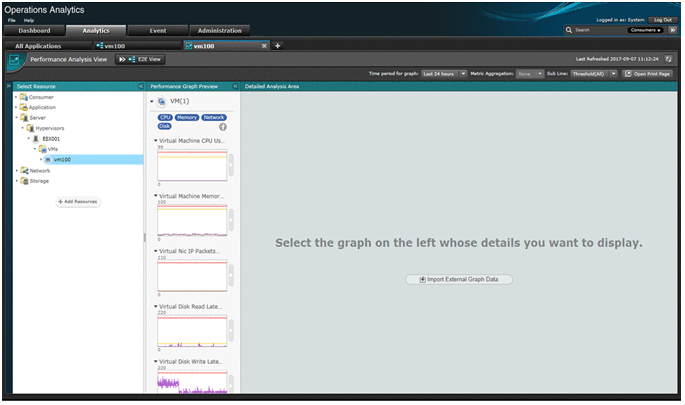The image size is (685, 405).
Task: Open the Sub Line Threshold dropdown
Action: 593,74
